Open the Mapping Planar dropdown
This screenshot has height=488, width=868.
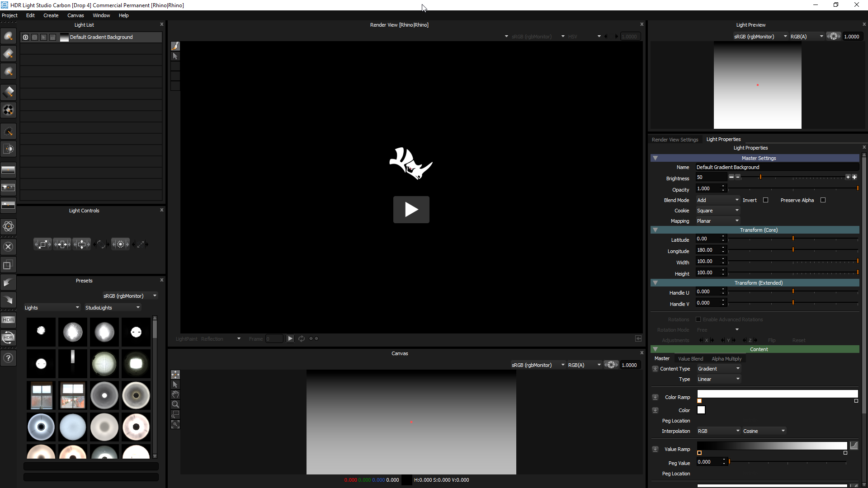point(717,221)
